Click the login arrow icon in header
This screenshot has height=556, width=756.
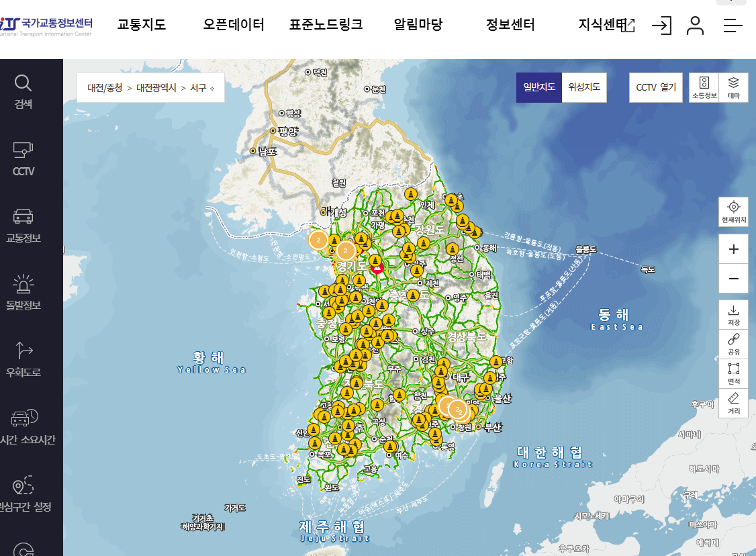pyautogui.click(x=661, y=25)
